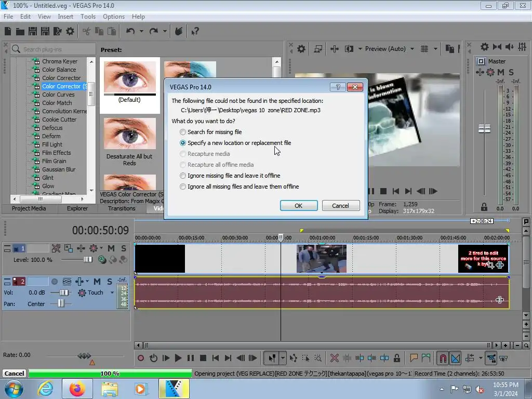Open the Options menu

[114, 17]
